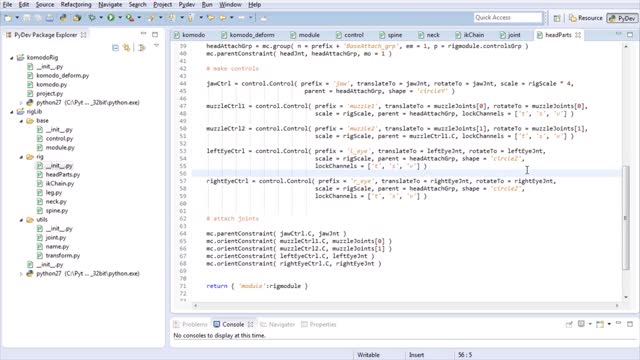The width and height of the screenshot is (640, 360).
Task: Click the New file toolbar icon
Action: pyautogui.click(x=8, y=18)
